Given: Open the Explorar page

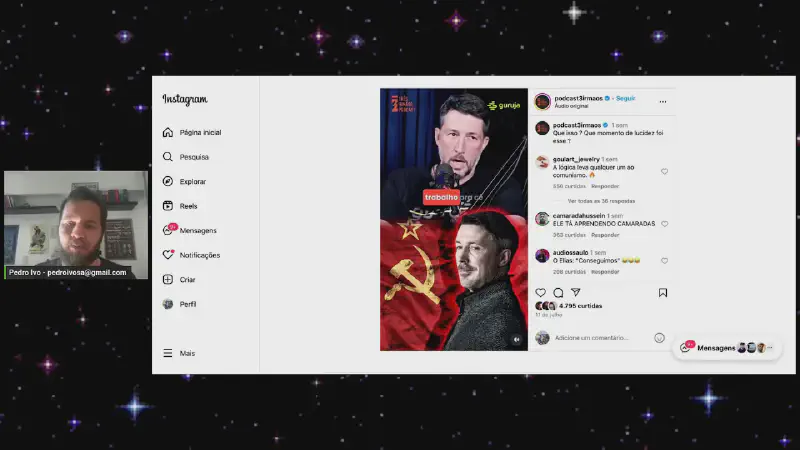Looking at the screenshot, I should pos(184,181).
